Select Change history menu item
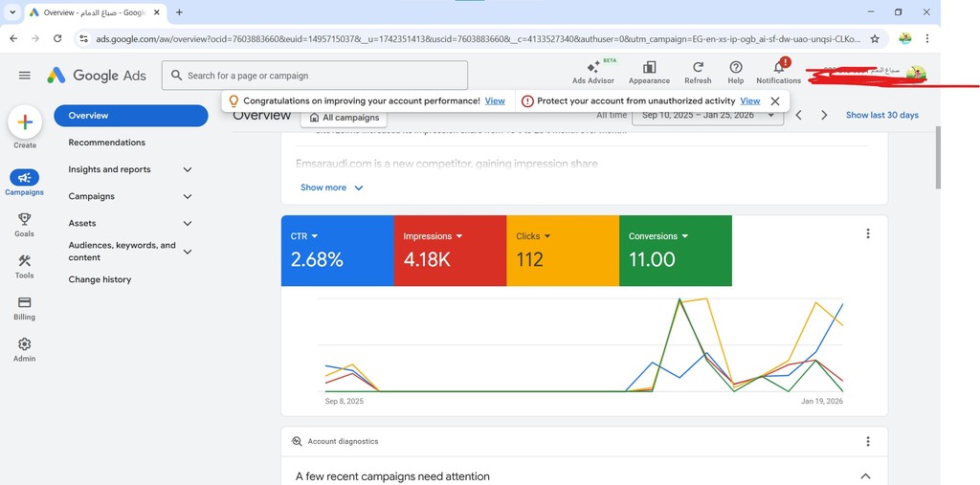980x485 pixels. click(x=100, y=279)
